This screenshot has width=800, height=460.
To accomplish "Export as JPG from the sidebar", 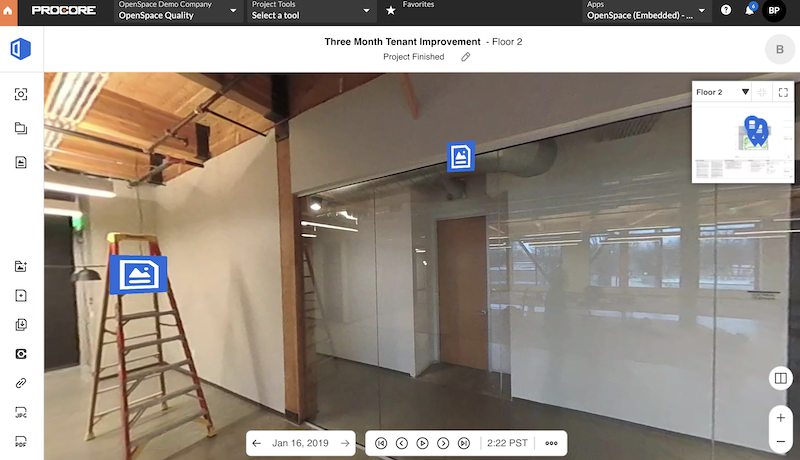I will pyautogui.click(x=21, y=412).
